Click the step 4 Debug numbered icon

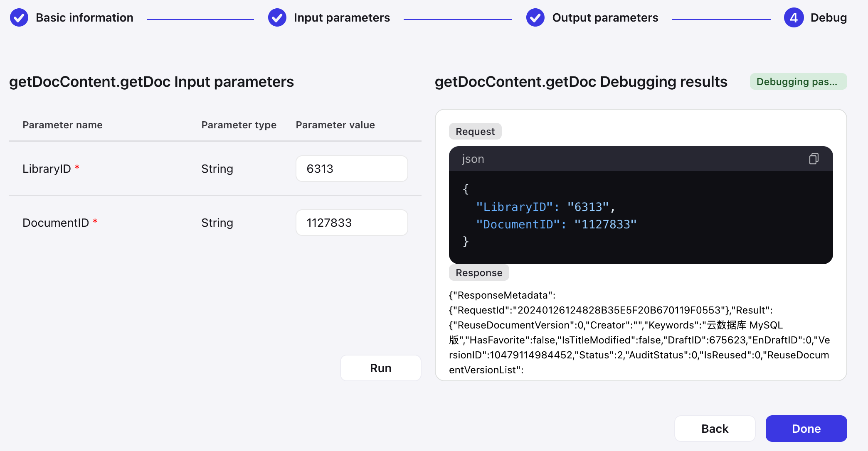(793, 17)
